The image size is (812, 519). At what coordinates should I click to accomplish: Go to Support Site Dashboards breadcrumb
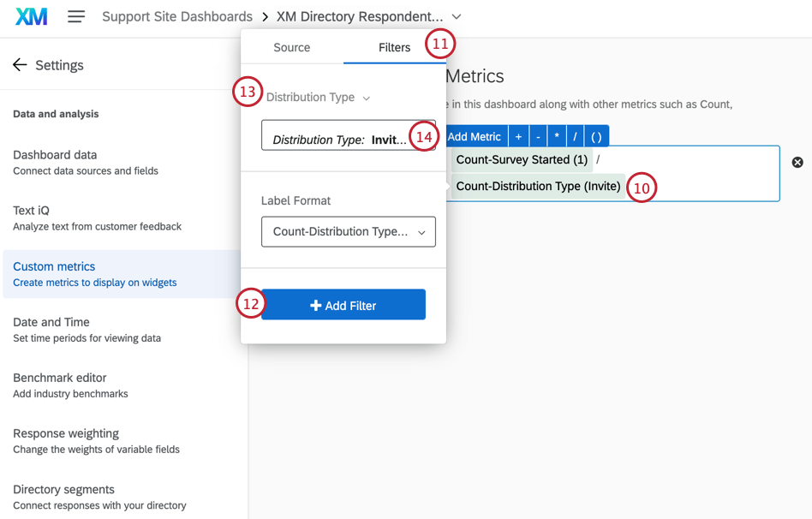click(177, 17)
